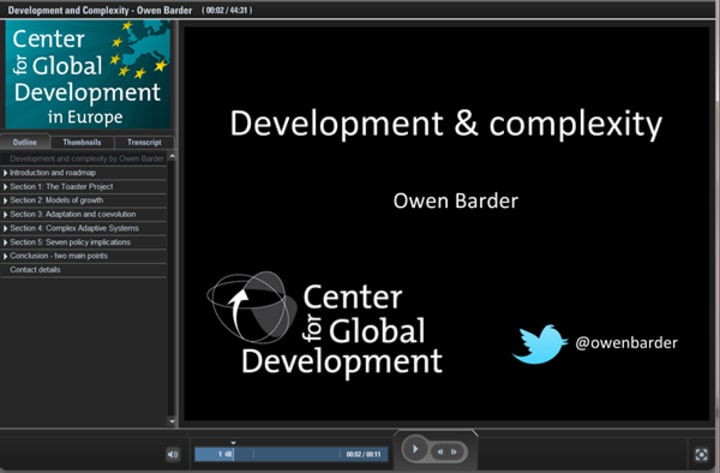Click the 'Development & complexity' slide title
This screenshot has height=473, width=720.
(x=446, y=124)
